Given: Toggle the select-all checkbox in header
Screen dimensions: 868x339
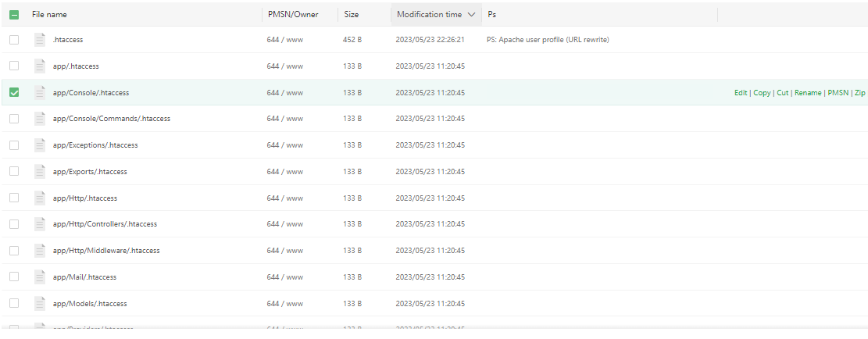Looking at the screenshot, I should [x=14, y=15].
